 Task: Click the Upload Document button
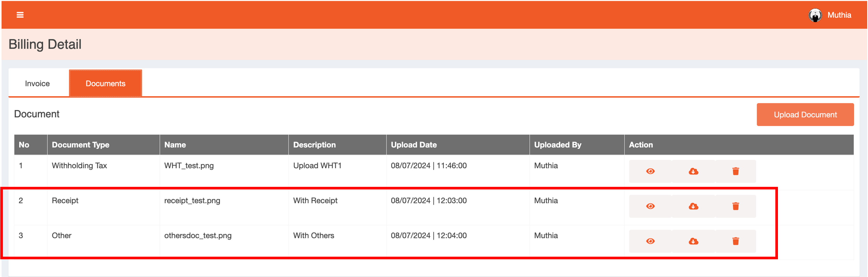coord(805,114)
